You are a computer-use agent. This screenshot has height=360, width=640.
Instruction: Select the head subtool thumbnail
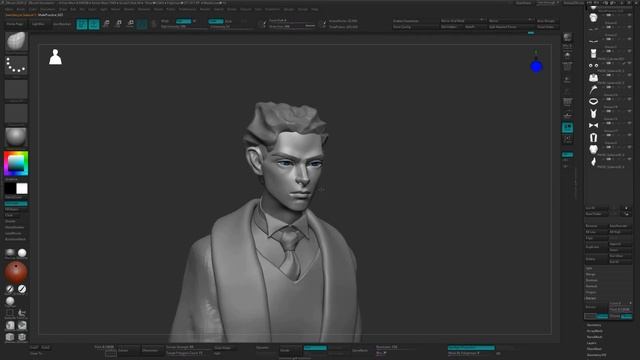click(x=593, y=18)
